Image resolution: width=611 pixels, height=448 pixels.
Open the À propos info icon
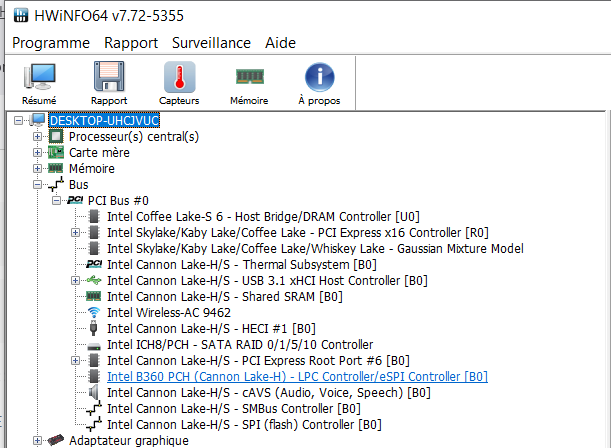click(x=319, y=76)
